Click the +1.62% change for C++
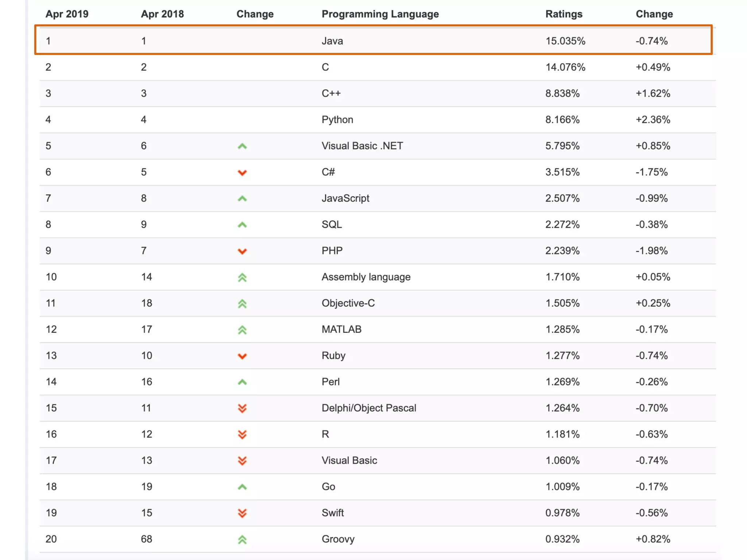The image size is (747, 560). click(653, 93)
